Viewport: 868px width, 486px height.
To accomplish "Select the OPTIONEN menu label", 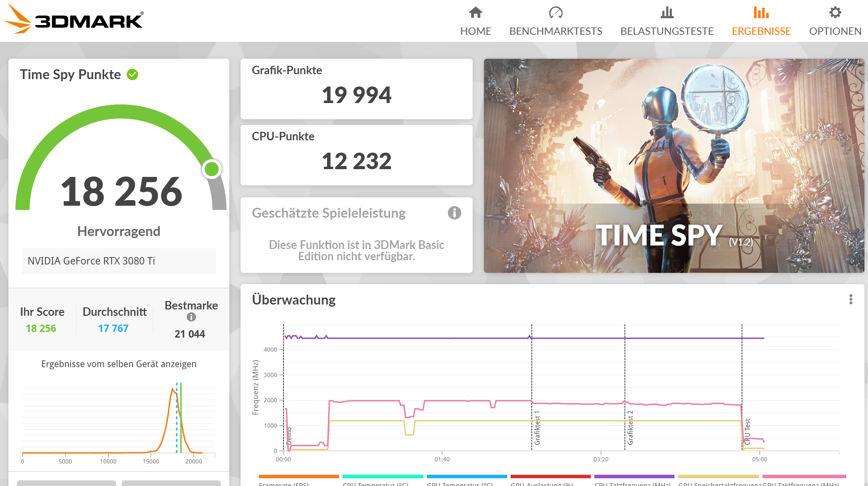I will 835,31.
